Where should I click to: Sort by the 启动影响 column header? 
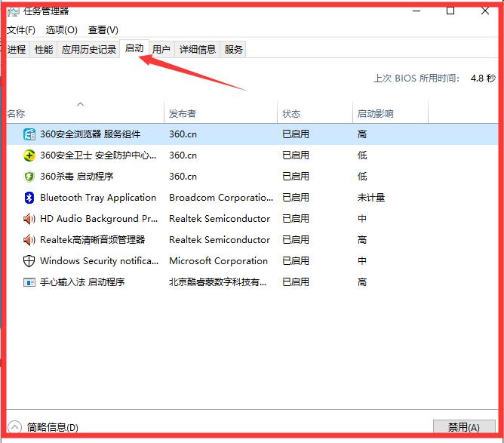[x=391, y=113]
